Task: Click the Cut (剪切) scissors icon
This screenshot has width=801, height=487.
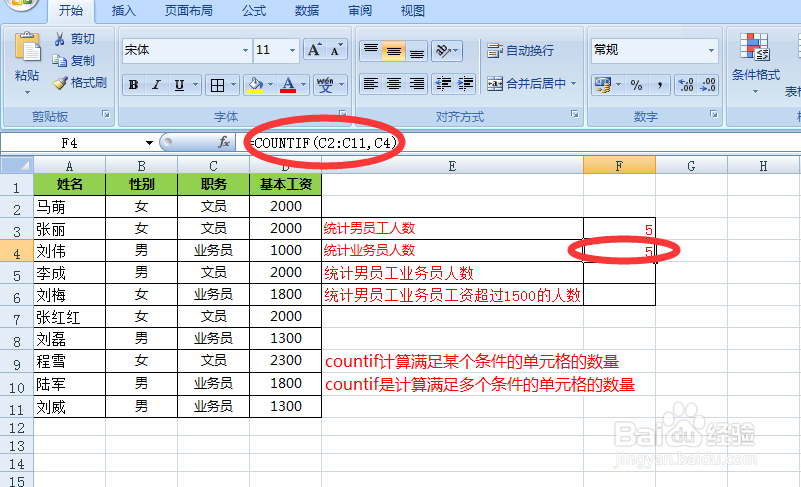Action: coord(60,39)
